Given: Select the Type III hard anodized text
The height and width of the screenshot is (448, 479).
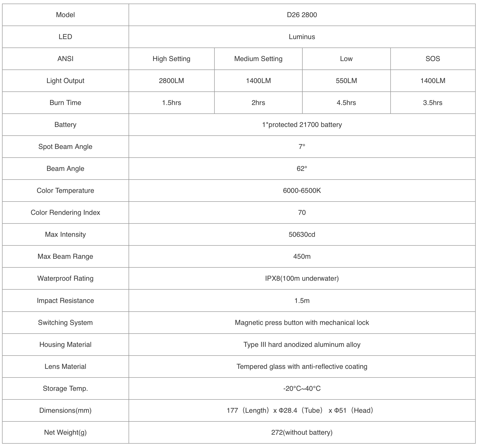Looking at the screenshot, I should pos(302,345).
